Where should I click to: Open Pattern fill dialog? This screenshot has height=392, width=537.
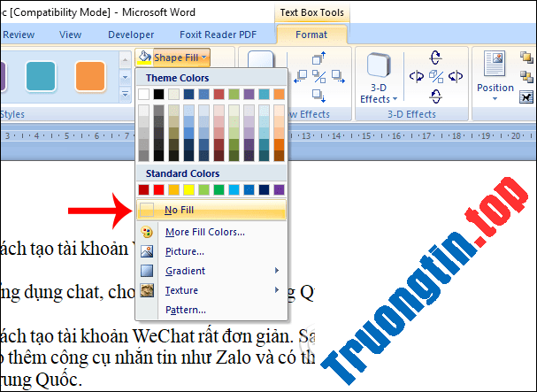185,310
